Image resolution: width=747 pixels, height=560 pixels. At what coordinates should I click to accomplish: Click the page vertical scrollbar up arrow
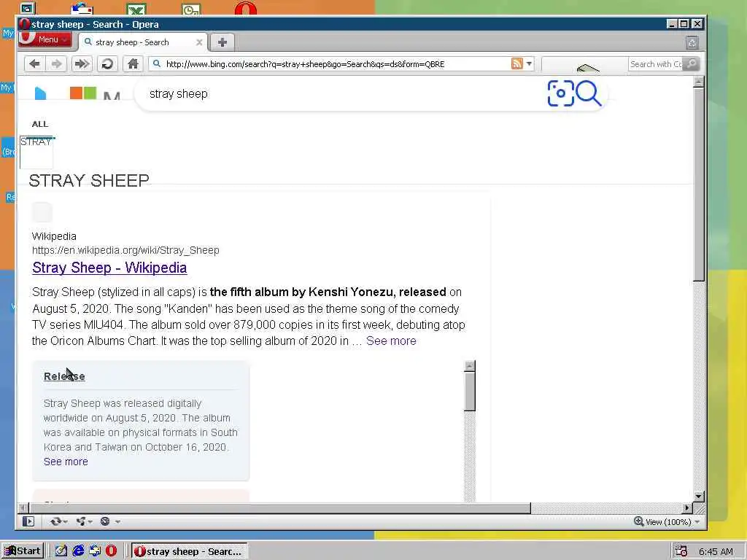698,82
